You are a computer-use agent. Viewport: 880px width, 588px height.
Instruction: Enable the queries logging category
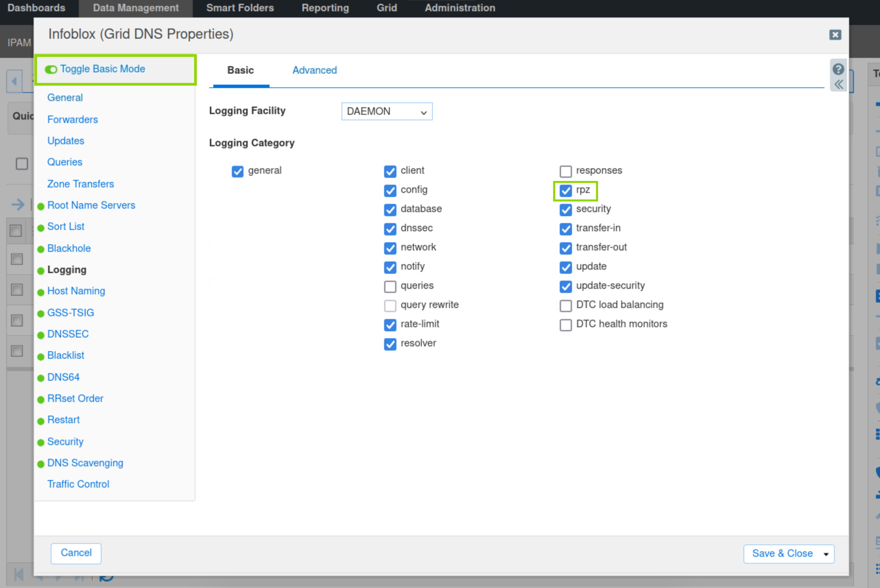point(390,286)
